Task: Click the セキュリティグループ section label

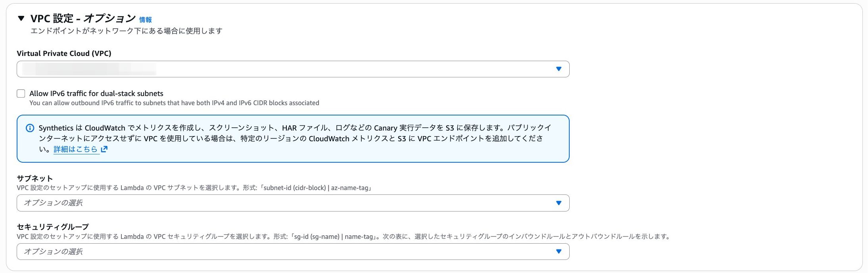Action: [53, 227]
